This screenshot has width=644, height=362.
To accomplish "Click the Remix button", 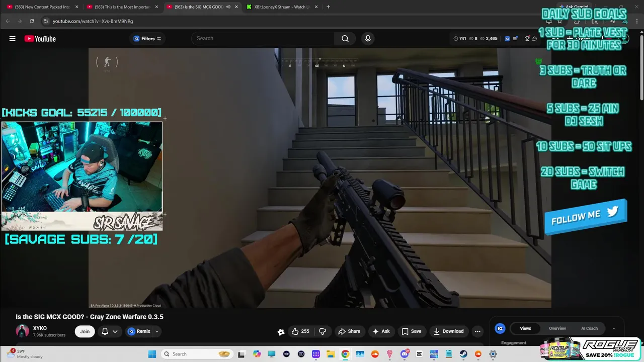I will [x=139, y=331].
